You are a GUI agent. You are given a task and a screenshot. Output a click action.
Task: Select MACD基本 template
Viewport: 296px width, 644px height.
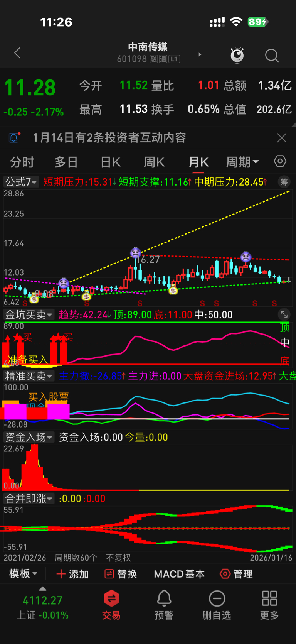(179, 574)
